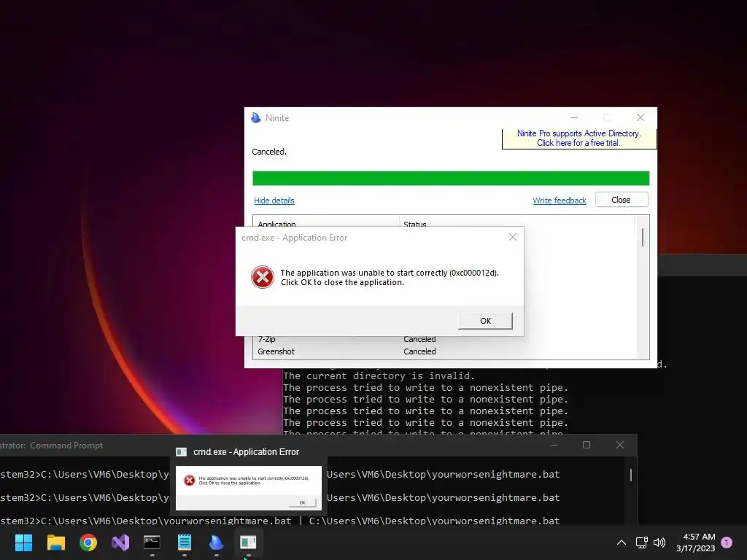Image resolution: width=747 pixels, height=560 pixels.
Task: Open the Write feedback link
Action: tap(560, 201)
